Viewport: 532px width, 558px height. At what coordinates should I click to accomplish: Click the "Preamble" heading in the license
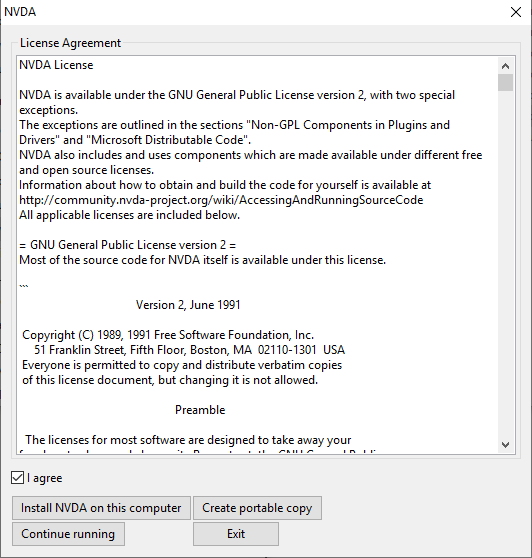[x=200, y=410]
